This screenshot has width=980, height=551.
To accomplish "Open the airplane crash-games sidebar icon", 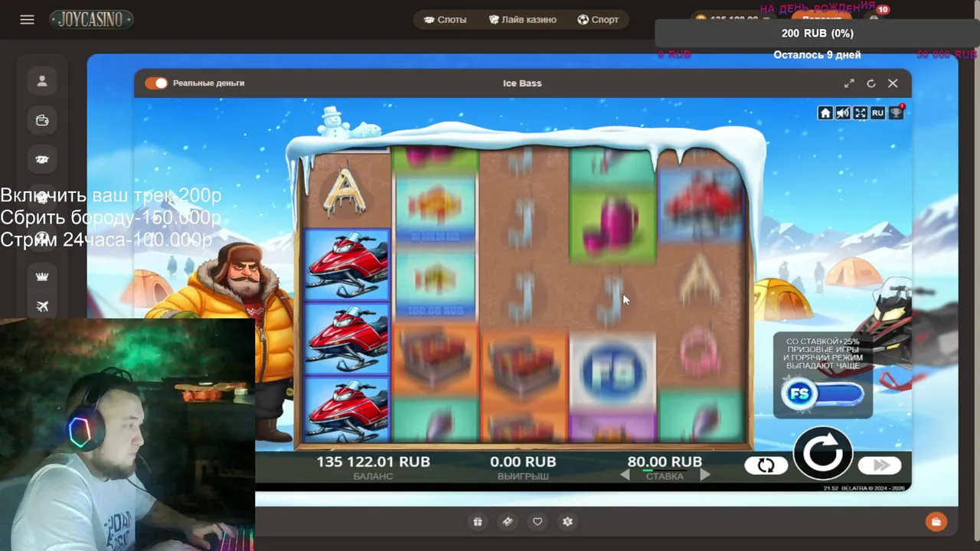I will click(42, 306).
